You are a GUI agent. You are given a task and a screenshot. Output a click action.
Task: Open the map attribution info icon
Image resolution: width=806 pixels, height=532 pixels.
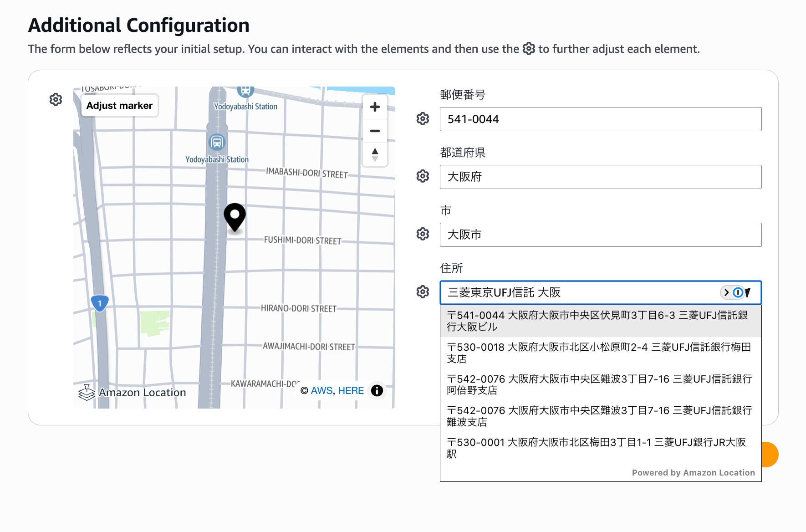[377, 390]
